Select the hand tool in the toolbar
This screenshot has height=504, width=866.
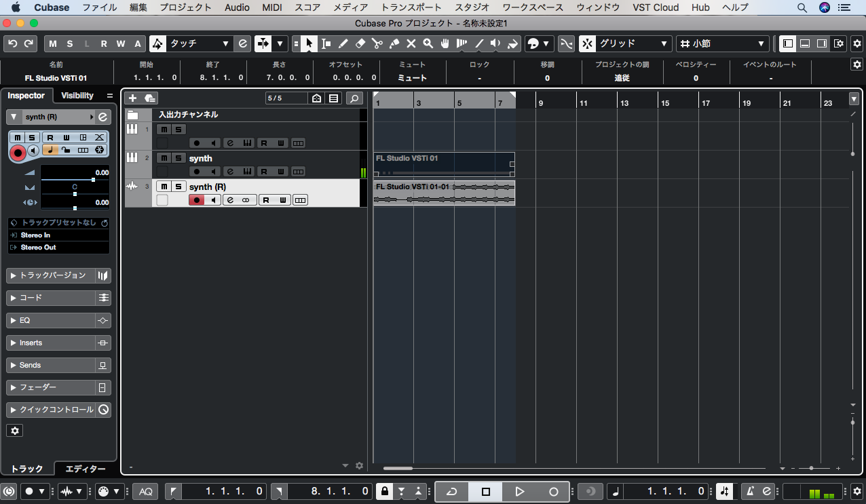tap(445, 43)
